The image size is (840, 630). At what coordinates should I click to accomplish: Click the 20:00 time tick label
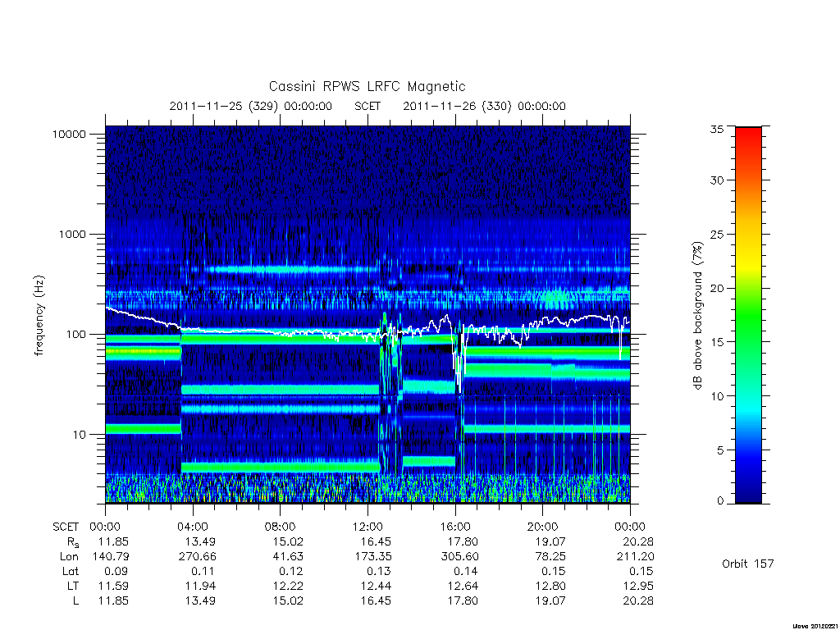point(543,527)
